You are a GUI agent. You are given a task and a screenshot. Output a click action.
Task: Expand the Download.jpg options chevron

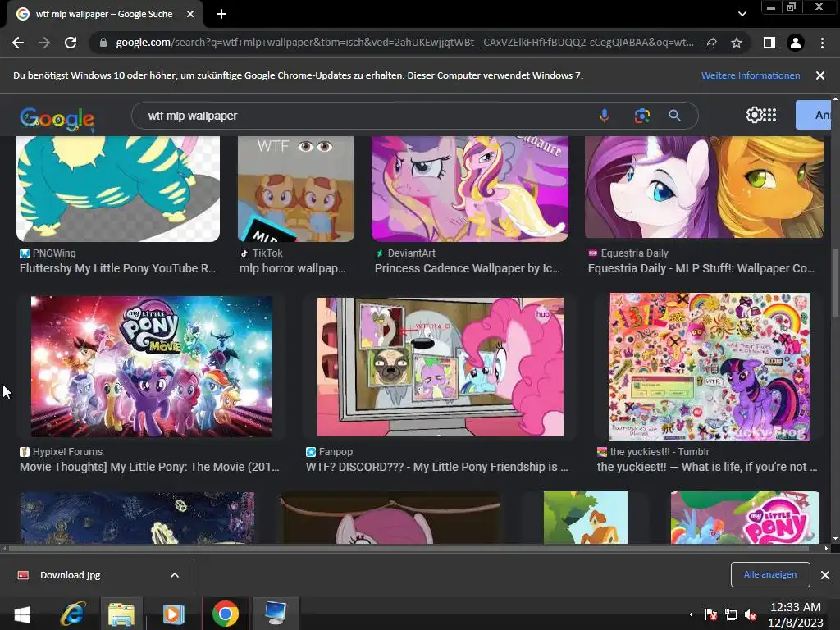tap(175, 575)
